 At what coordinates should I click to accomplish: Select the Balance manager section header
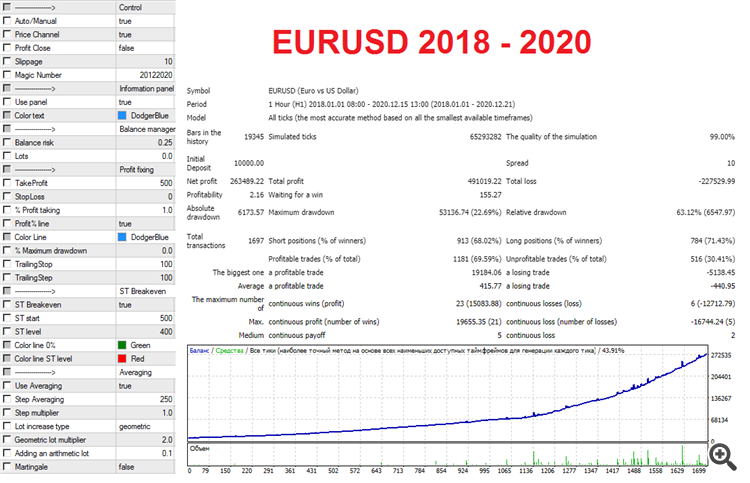point(88,129)
